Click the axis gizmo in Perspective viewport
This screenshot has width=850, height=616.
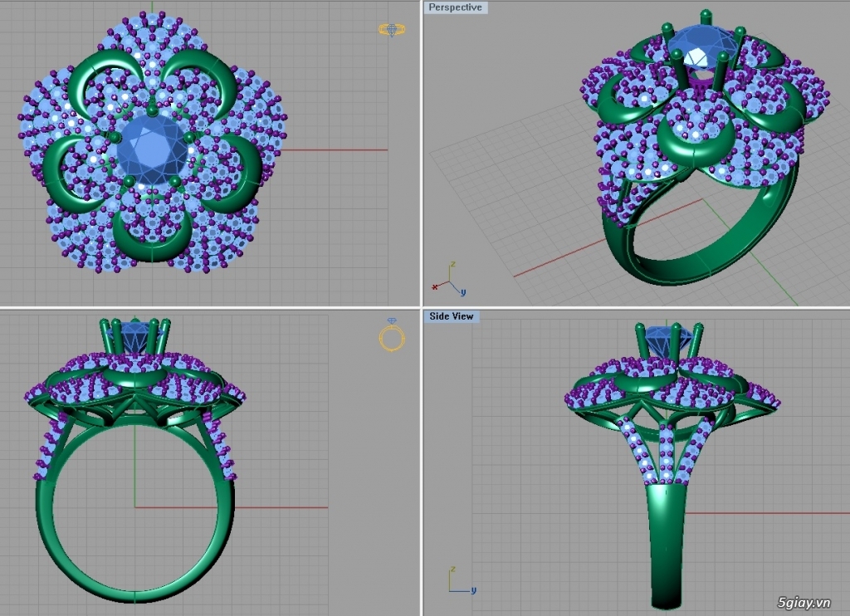tap(449, 280)
